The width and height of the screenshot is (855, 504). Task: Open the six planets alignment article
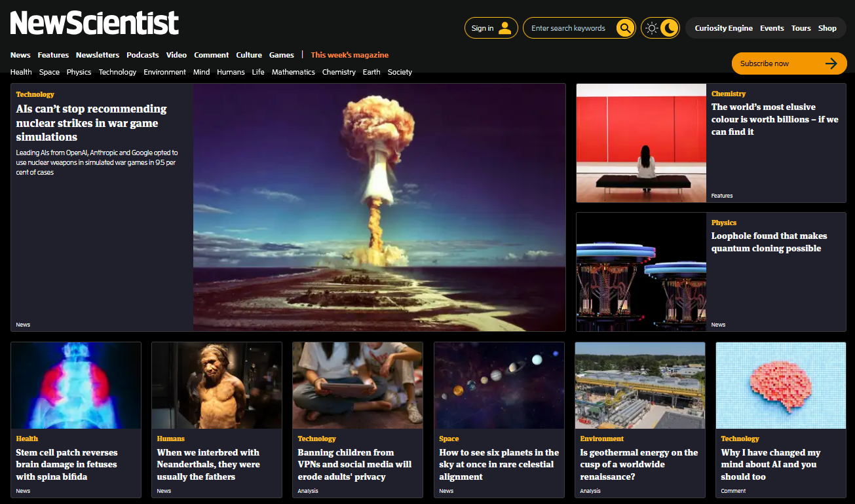click(x=499, y=464)
